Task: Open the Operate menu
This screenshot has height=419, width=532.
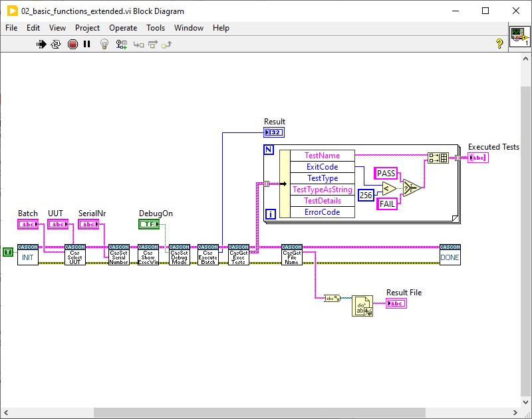Action: click(x=123, y=28)
